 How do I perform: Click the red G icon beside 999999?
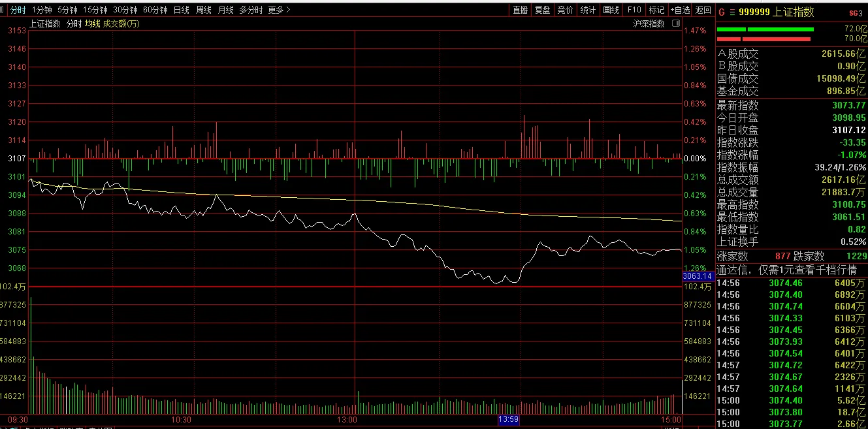(x=722, y=12)
